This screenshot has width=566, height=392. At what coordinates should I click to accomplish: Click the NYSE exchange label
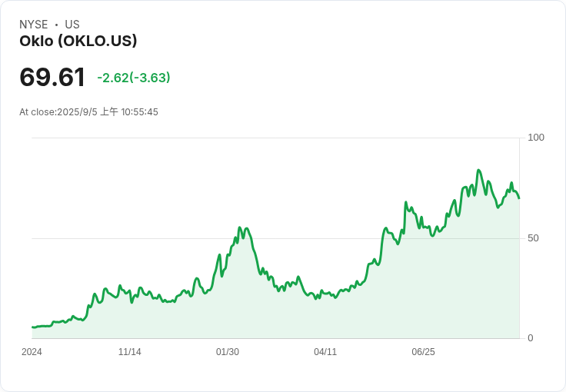(x=34, y=25)
